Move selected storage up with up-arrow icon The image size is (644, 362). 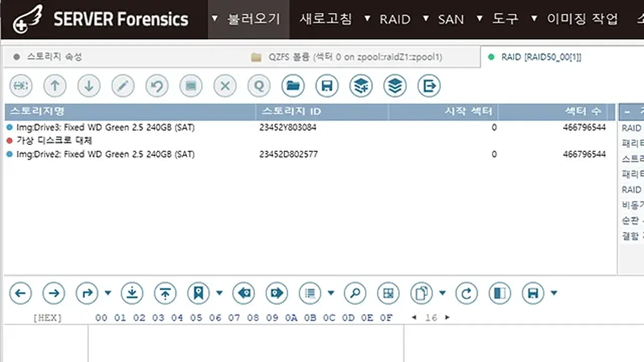[55, 86]
